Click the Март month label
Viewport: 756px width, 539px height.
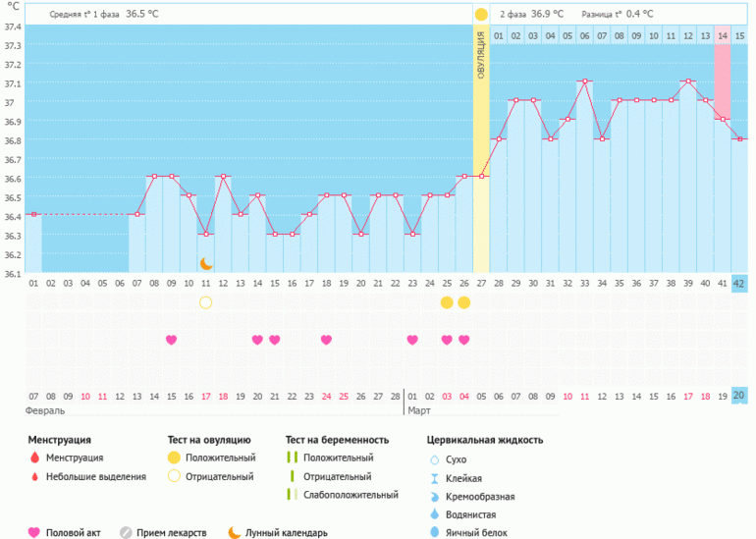(x=419, y=411)
